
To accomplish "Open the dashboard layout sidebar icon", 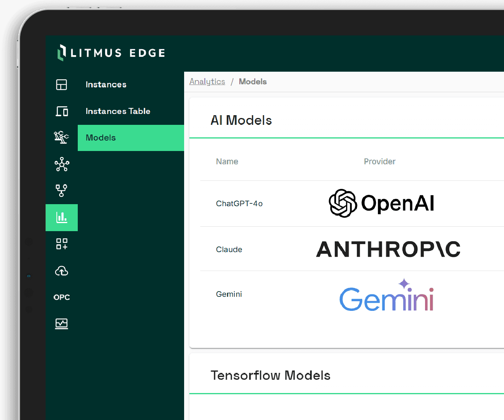I will pyautogui.click(x=62, y=85).
